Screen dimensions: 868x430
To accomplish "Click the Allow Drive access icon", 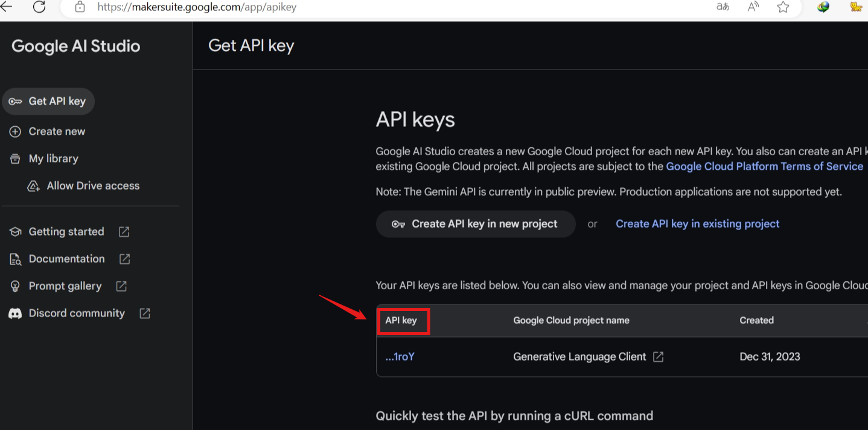I will pyautogui.click(x=34, y=185).
